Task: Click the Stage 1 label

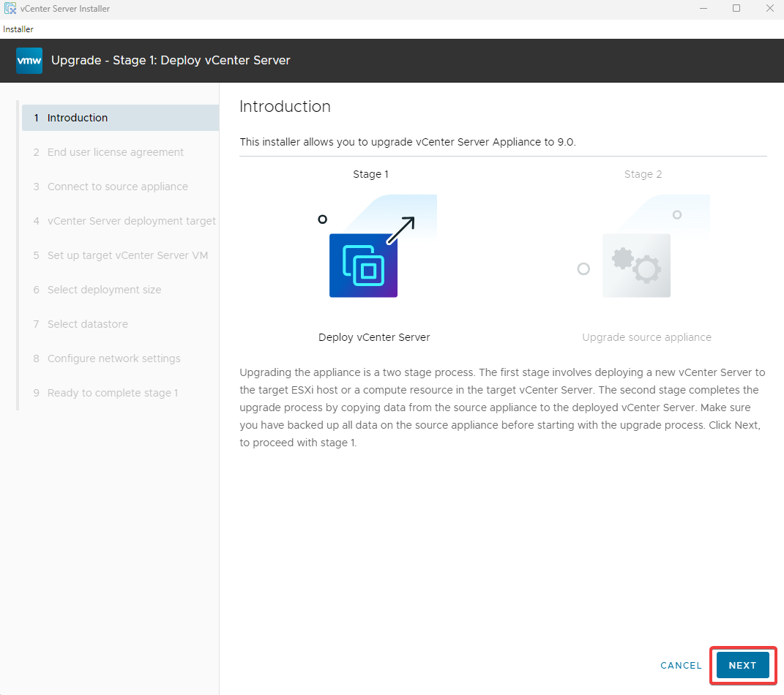Action: [x=370, y=174]
